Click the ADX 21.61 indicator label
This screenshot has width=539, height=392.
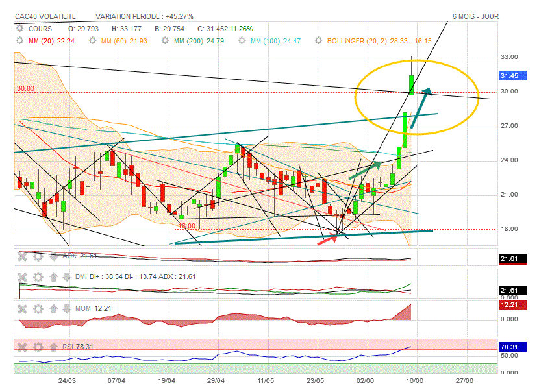[x=80, y=256]
